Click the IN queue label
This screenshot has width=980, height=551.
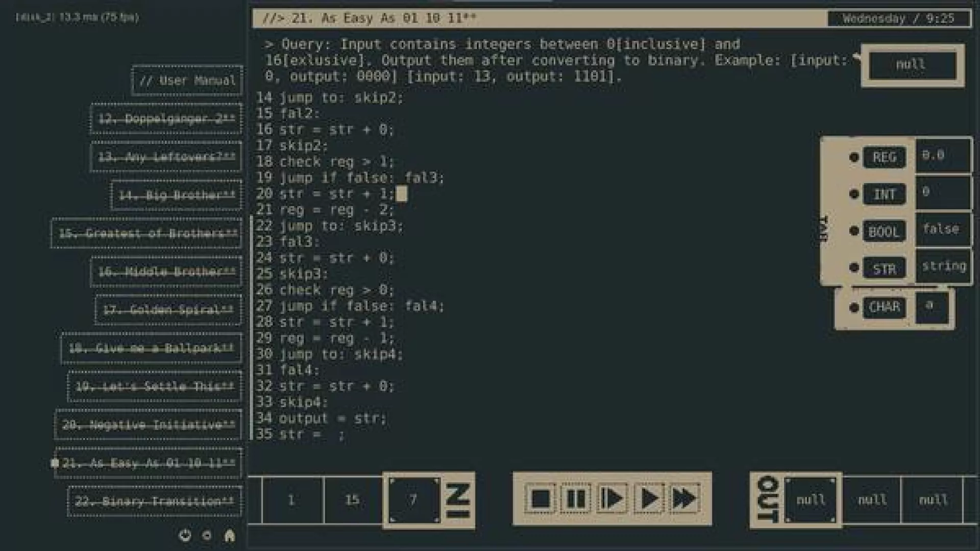[458, 501]
